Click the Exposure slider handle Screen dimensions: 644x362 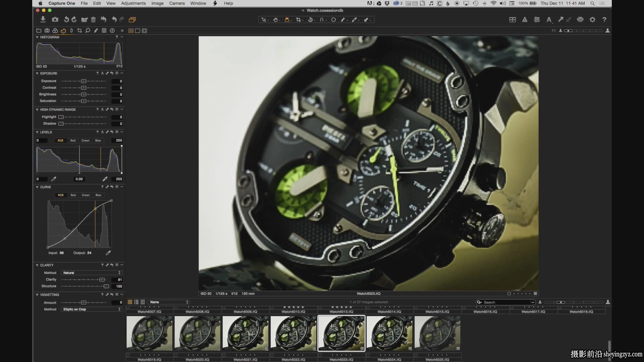click(84, 81)
